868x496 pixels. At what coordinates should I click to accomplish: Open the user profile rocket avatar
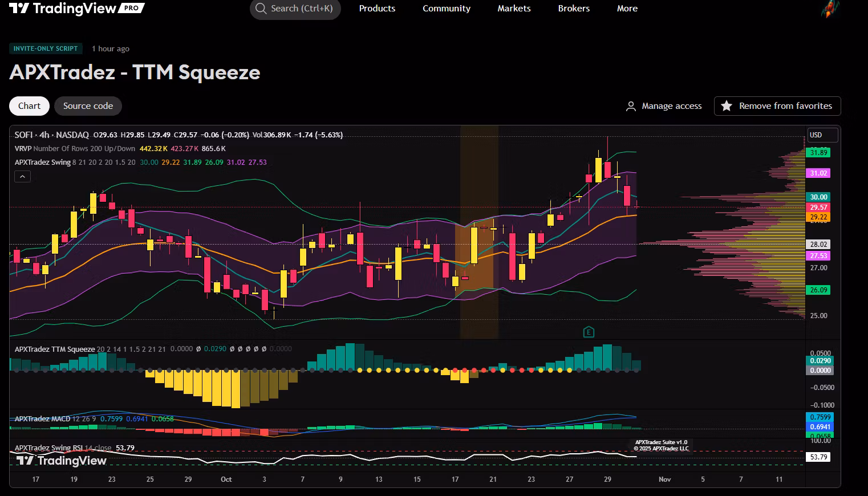click(x=830, y=9)
